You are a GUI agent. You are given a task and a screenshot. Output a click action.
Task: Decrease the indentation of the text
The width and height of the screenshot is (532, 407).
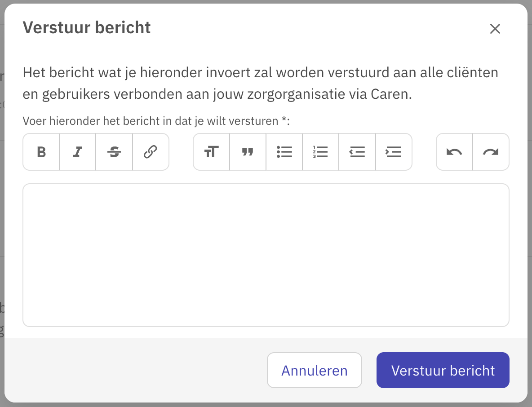tap(357, 152)
